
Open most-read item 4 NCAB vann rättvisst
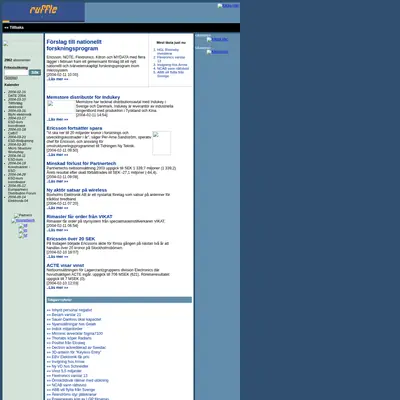coord(173,68)
